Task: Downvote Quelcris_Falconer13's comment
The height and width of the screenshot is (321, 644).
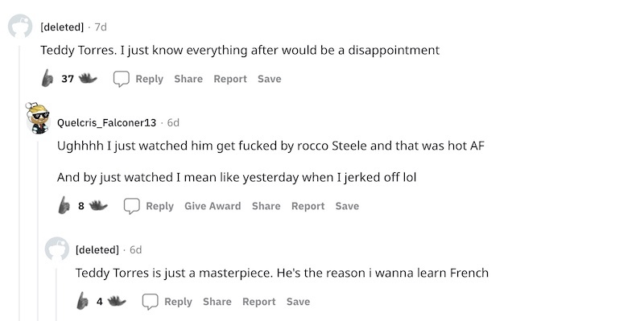Action: pos(98,205)
